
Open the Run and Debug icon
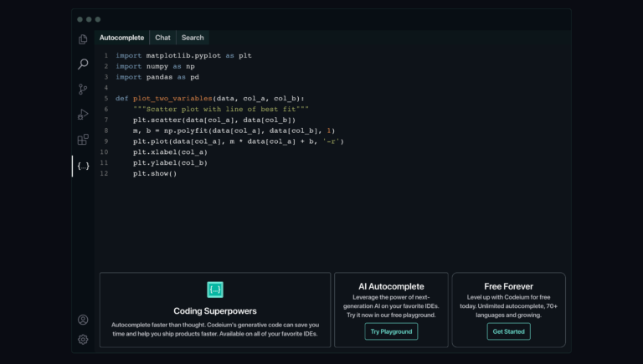83,115
